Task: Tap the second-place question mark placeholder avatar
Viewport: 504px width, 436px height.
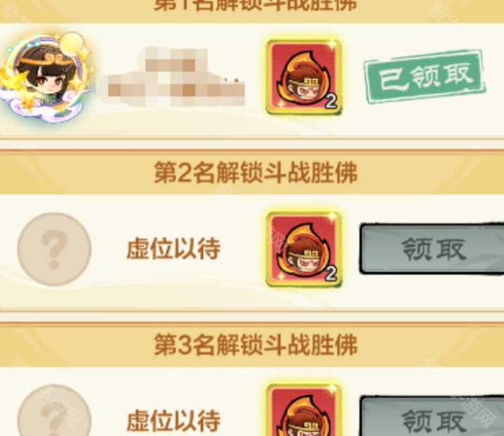Action: [x=54, y=249]
